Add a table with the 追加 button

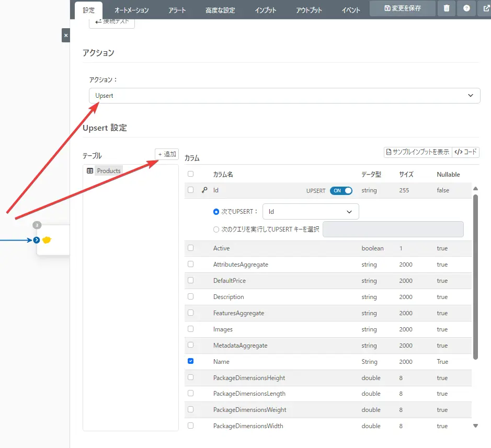pyautogui.click(x=167, y=154)
